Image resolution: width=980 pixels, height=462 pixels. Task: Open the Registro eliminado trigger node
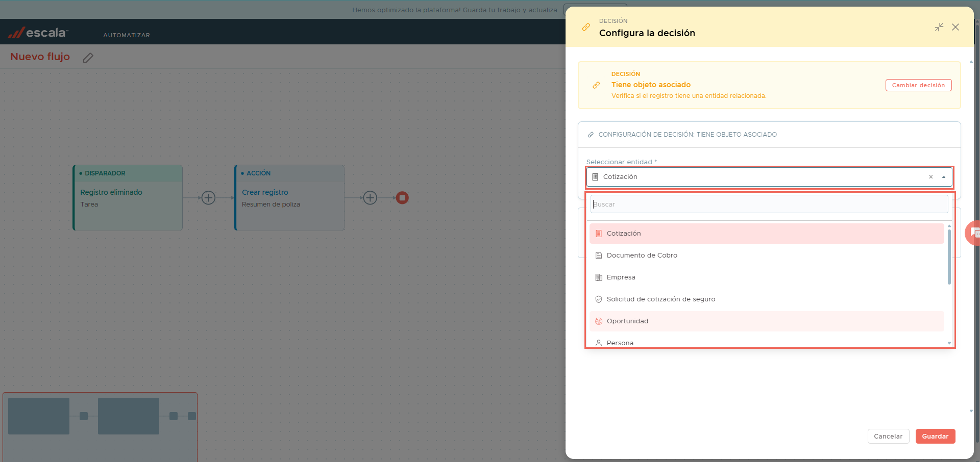point(128,198)
